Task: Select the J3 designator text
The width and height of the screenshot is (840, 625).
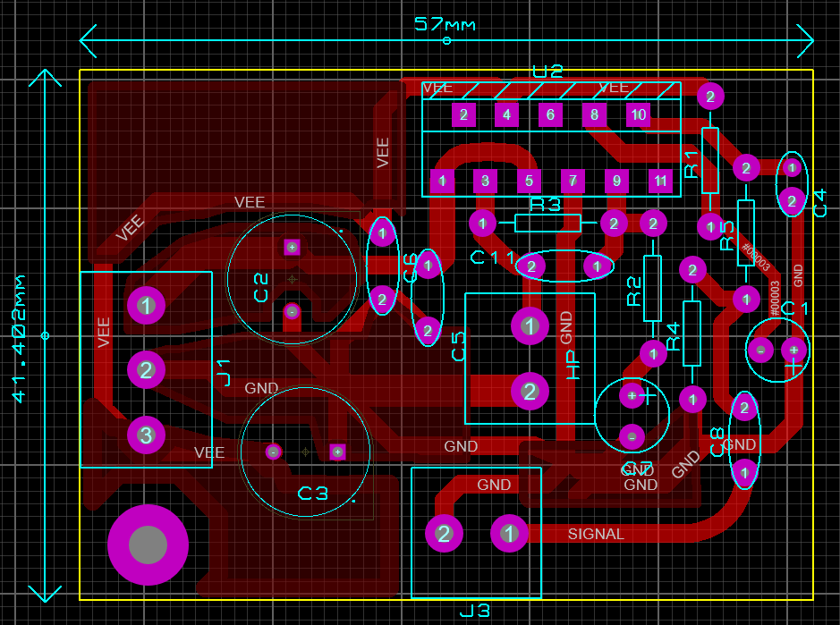Action: 475,611
